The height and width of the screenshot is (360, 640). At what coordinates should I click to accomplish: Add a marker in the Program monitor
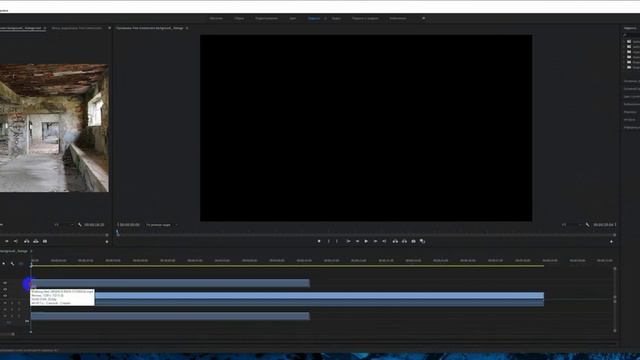319,241
